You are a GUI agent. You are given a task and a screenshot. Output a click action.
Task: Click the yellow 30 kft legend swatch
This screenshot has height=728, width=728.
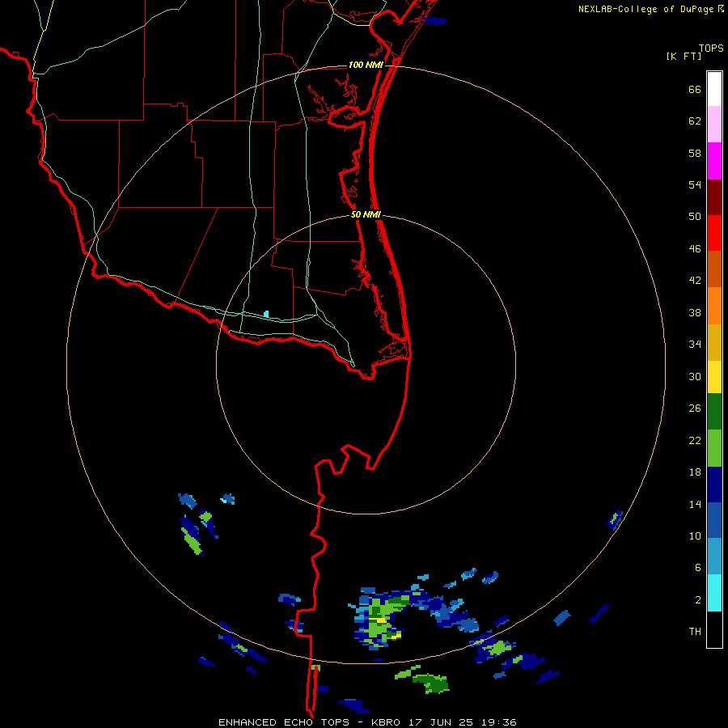[714, 377]
